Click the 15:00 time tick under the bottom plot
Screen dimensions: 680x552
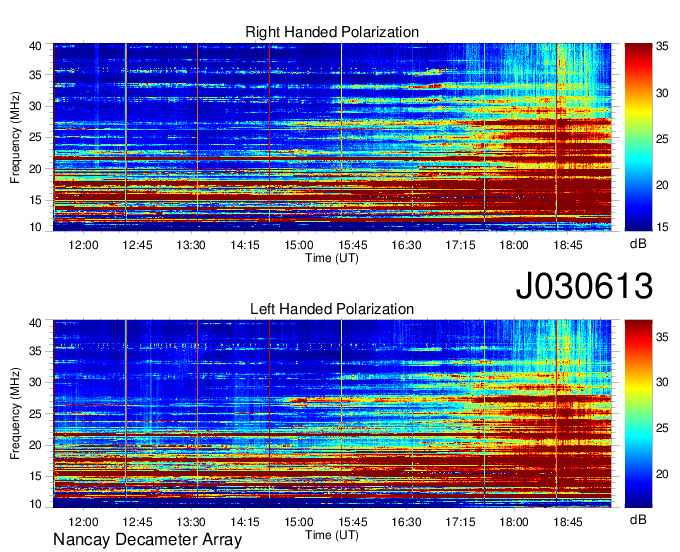tap(299, 522)
